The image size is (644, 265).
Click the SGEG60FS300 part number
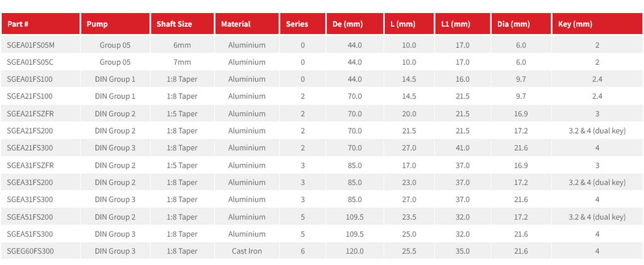click(x=30, y=251)
